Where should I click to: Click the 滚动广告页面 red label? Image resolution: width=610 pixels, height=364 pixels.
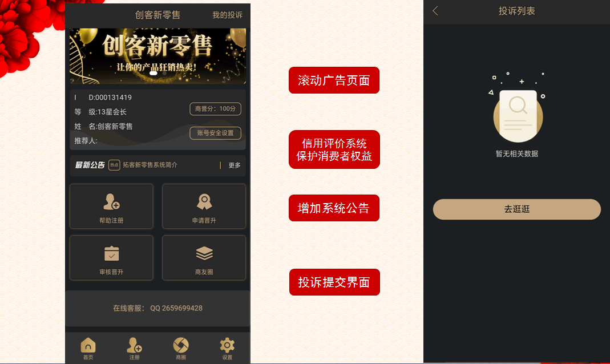334,80
